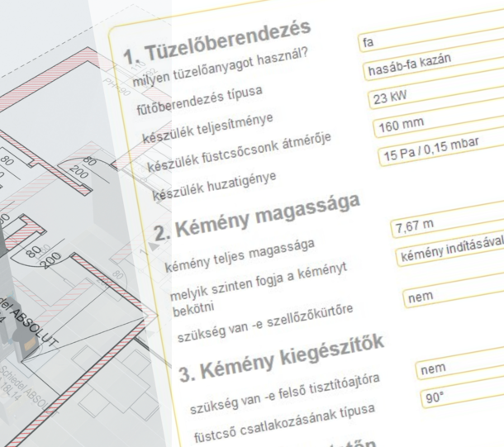Screen dimensions: 504x447
Task: Edit the '7,67 m' chimney height field
Action: [x=448, y=221]
